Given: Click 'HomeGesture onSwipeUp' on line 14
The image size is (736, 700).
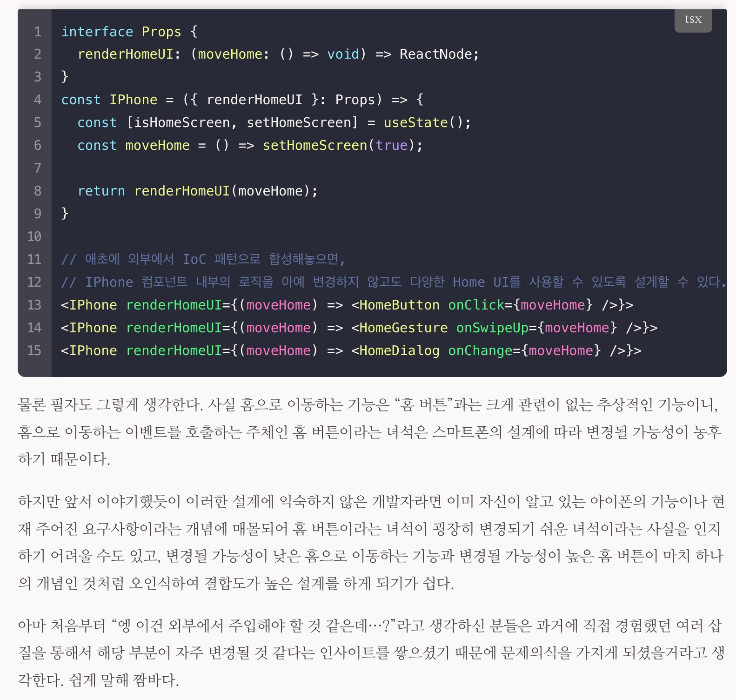Looking at the screenshot, I should click(x=444, y=328).
